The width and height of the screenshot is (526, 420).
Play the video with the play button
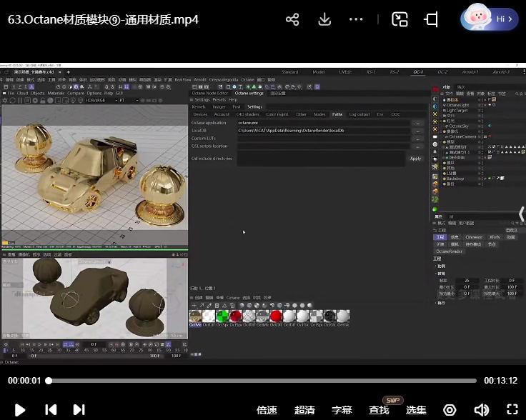[x=20, y=409]
